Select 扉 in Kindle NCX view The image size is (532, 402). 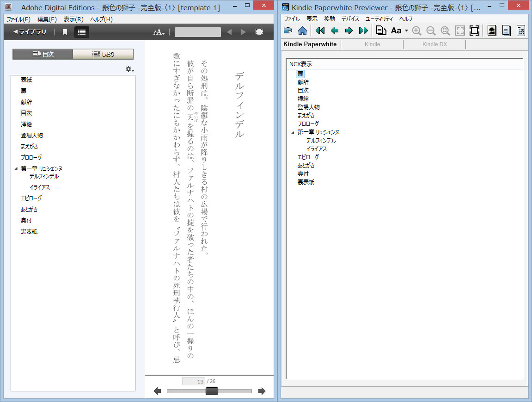(x=300, y=74)
